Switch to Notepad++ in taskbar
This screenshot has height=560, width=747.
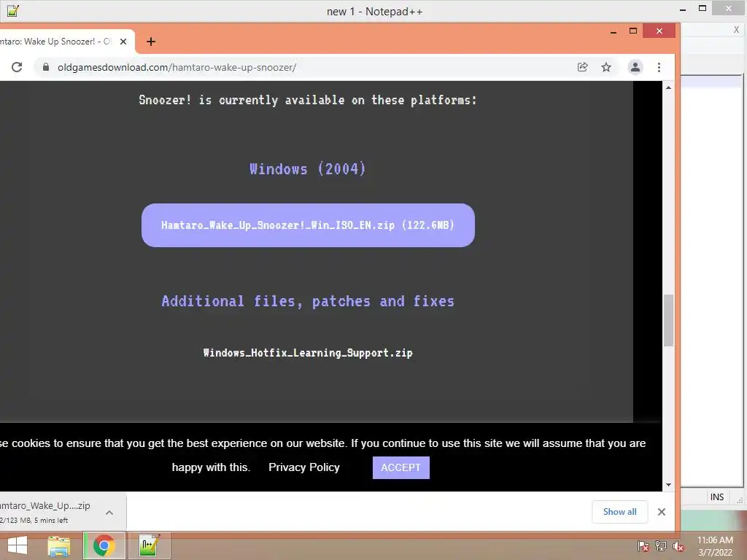(149, 545)
